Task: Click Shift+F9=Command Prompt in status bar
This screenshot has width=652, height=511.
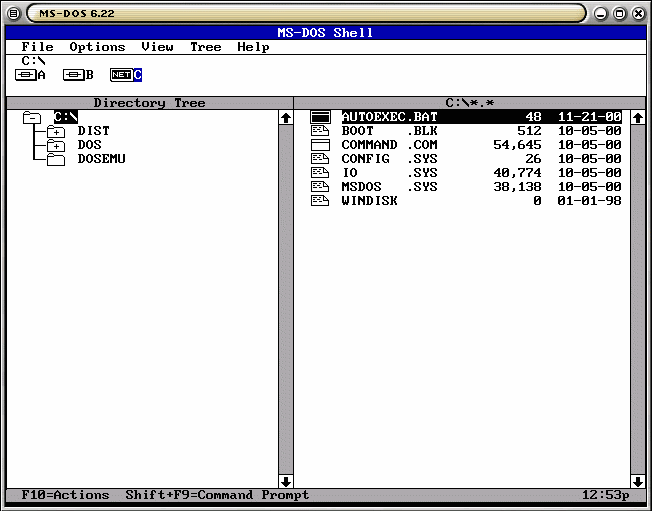Action: coord(217,495)
